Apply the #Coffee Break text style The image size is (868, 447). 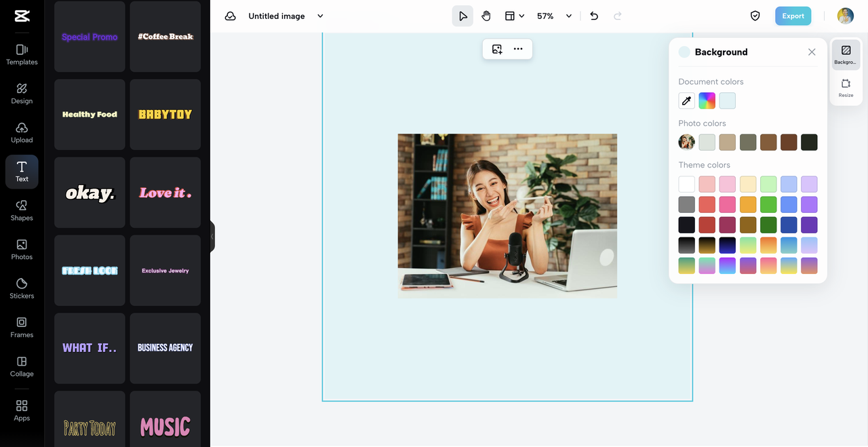pos(165,37)
